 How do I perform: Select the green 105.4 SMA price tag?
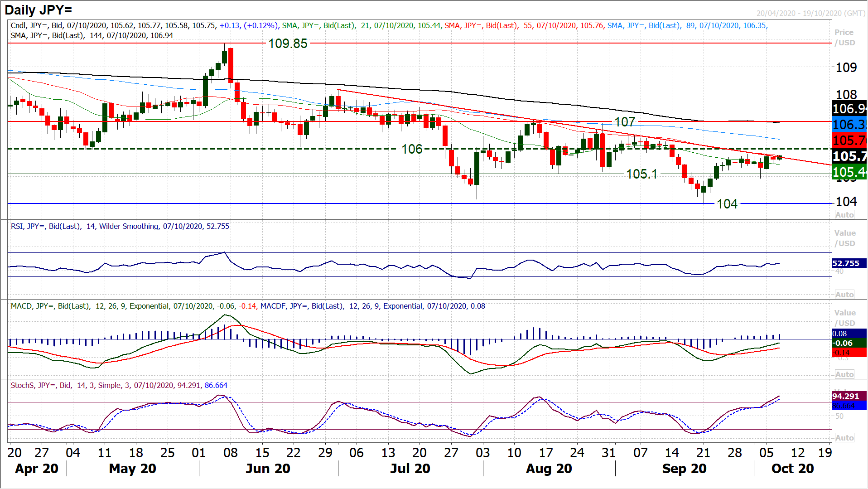click(849, 172)
